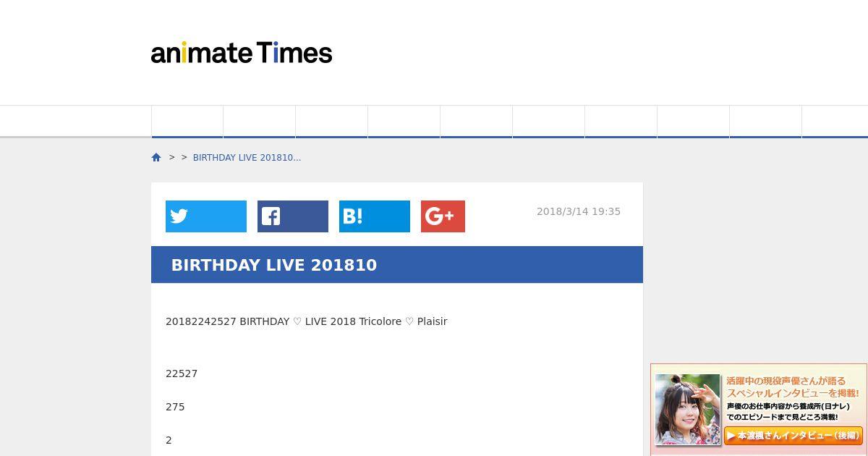Screen dimensions: 868x456
Task: Open the ninth navigation bar tab
Action: [766, 122]
